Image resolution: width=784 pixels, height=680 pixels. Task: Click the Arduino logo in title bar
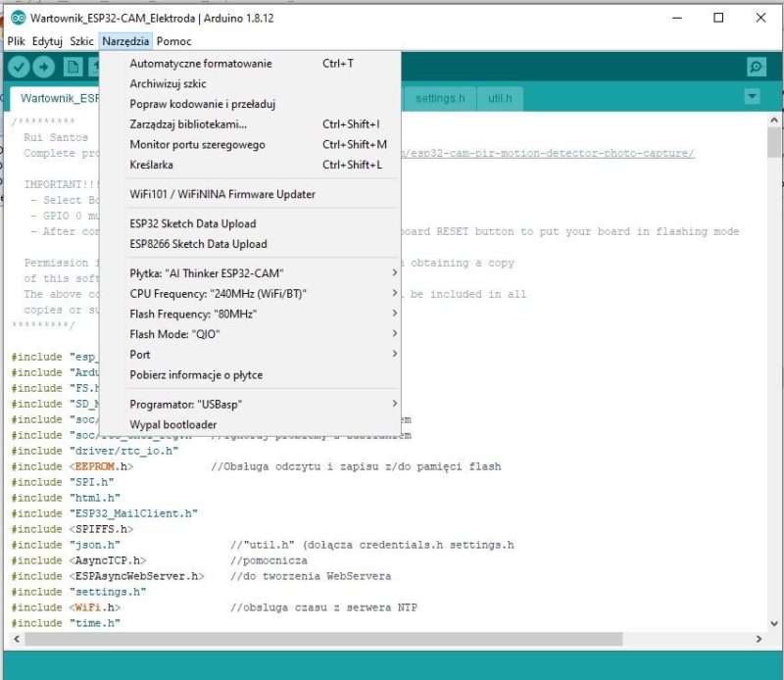[x=18, y=19]
